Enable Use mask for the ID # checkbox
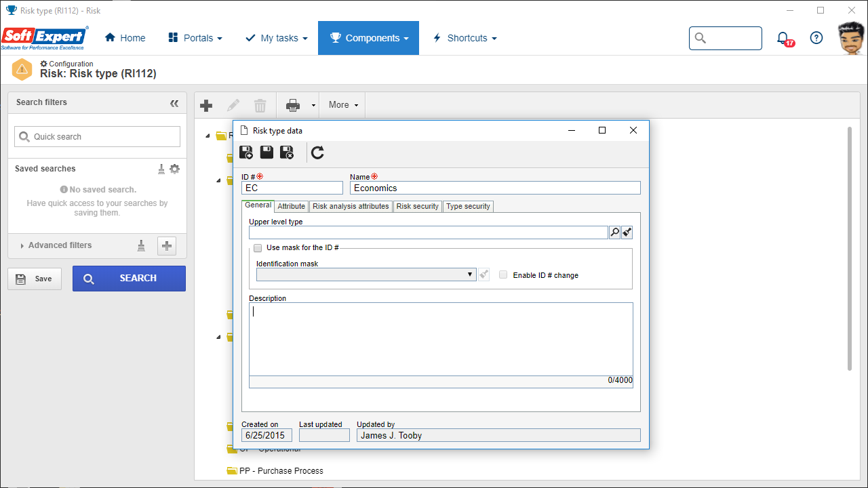This screenshot has height=488, width=868. (258, 248)
